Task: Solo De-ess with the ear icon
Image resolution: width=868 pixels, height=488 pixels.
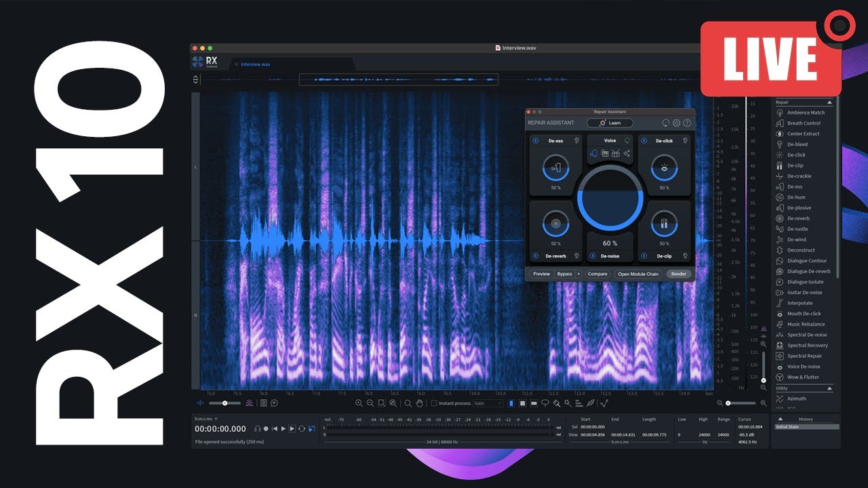Action: pyautogui.click(x=576, y=140)
